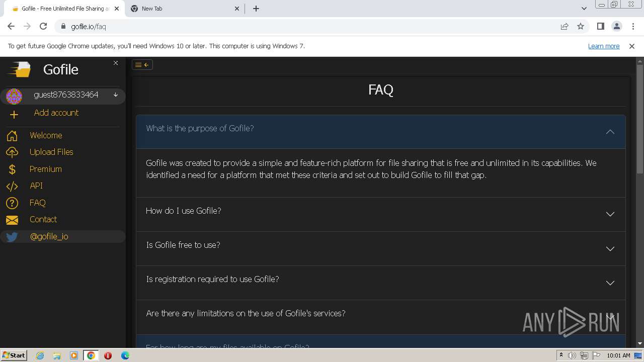Open a new browser tab

tap(256, 9)
